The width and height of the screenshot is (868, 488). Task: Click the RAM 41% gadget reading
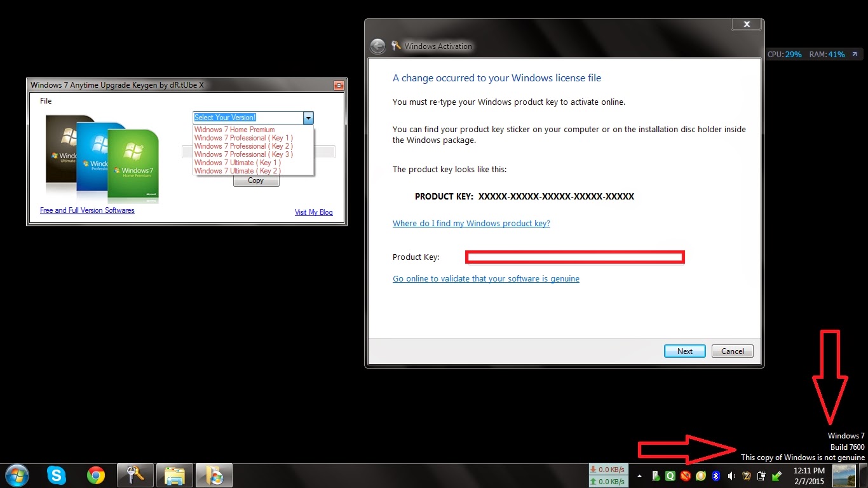click(x=827, y=55)
